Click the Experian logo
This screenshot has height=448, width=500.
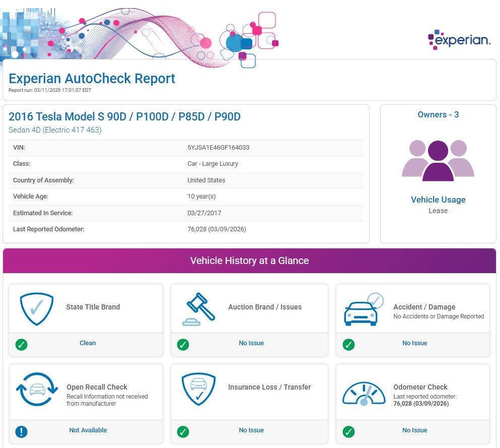(459, 40)
